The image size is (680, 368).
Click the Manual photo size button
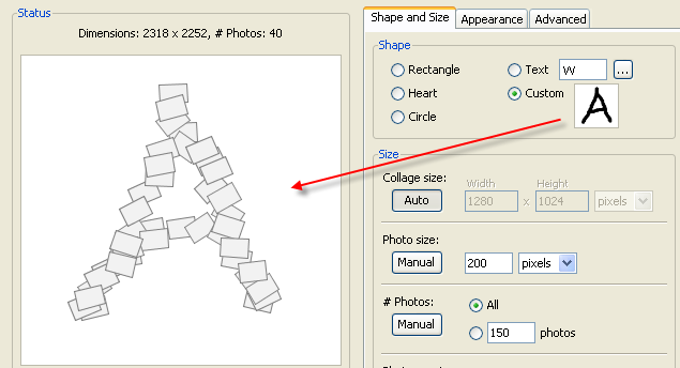[417, 263]
